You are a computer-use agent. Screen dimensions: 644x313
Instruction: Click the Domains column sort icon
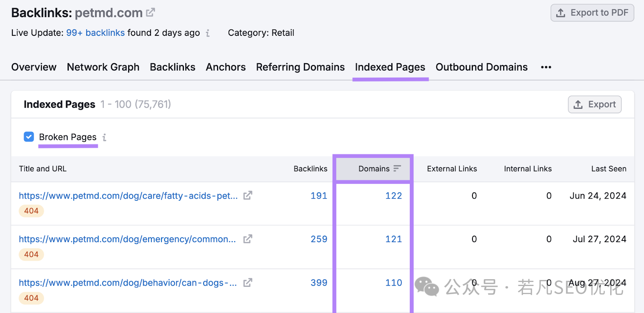pyautogui.click(x=397, y=168)
